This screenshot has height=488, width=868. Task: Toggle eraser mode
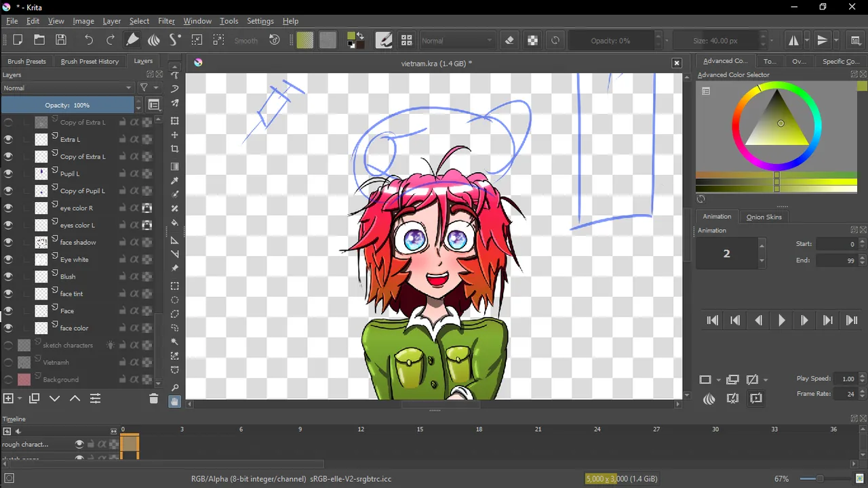click(510, 40)
